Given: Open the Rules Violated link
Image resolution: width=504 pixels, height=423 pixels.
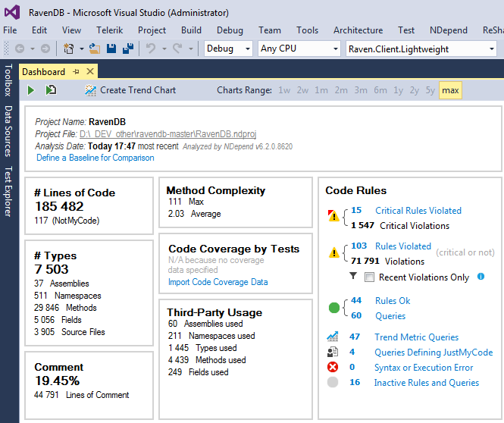Looking at the screenshot, I should tap(403, 246).
